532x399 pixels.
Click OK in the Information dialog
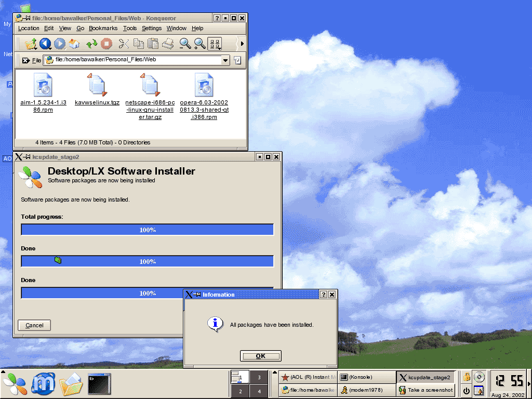point(260,356)
